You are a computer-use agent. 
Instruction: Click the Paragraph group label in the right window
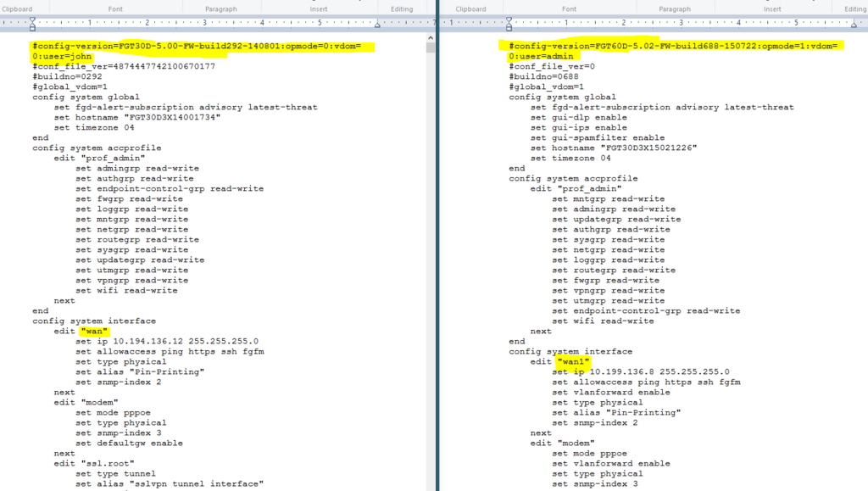point(675,8)
